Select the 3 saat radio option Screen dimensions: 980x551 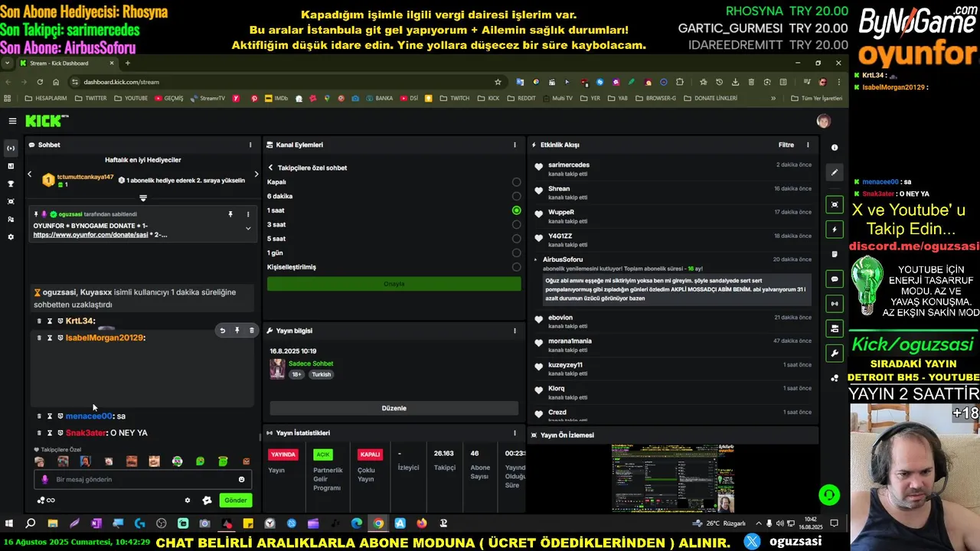pos(517,224)
